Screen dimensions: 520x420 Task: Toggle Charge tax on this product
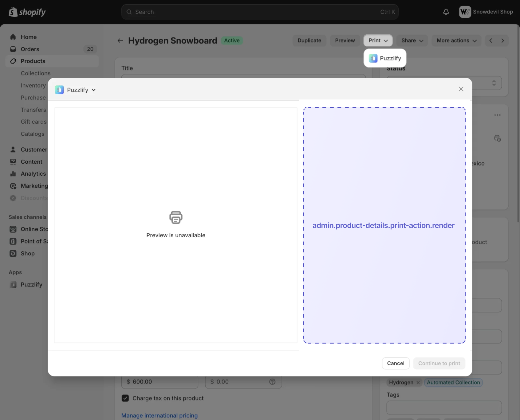(125, 398)
